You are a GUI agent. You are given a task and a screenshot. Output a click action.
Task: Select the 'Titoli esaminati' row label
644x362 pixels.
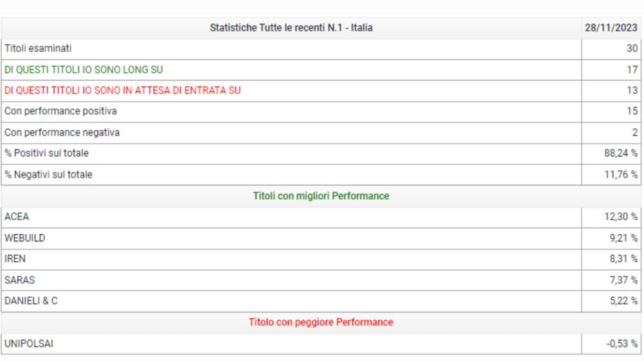coord(38,48)
